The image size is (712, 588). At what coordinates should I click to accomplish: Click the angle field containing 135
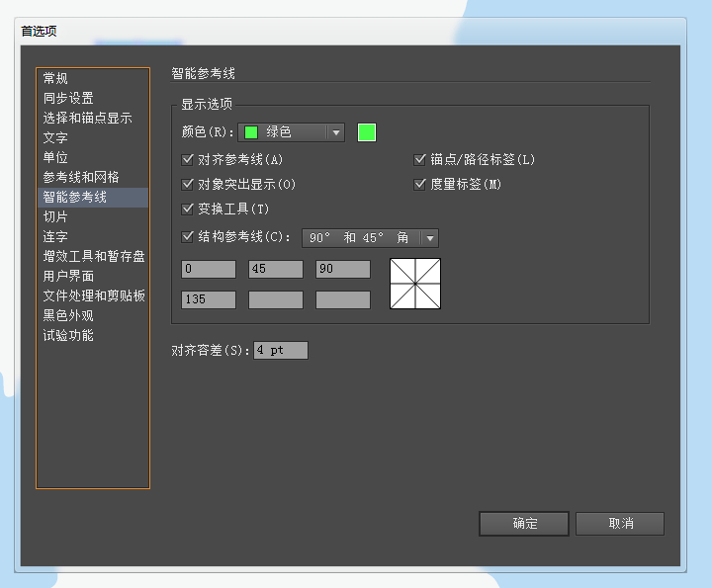[x=209, y=299]
